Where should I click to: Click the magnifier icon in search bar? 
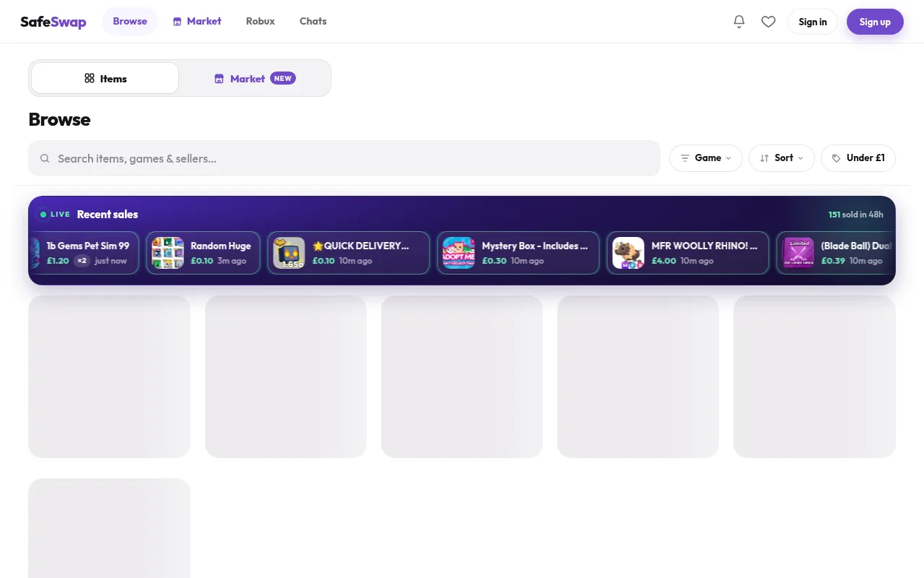[x=45, y=158]
